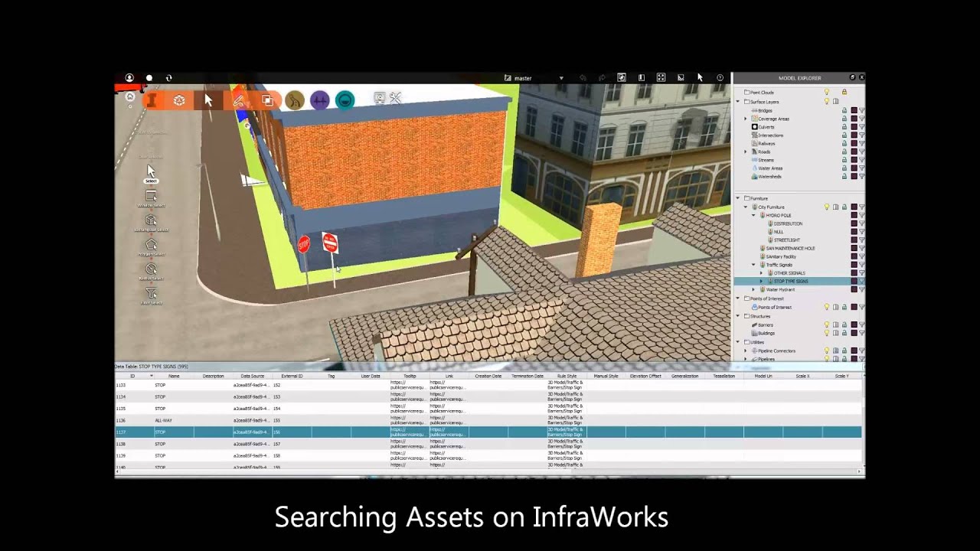Expand the OTHER SIGNALS tree node
Screen dimensions: 980x551
click(761, 273)
